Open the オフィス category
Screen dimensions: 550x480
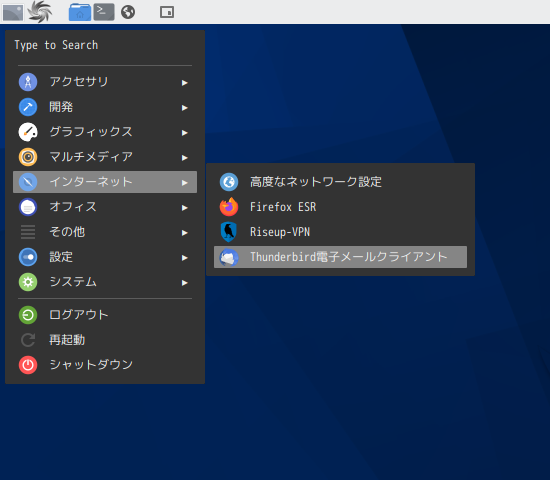105,207
